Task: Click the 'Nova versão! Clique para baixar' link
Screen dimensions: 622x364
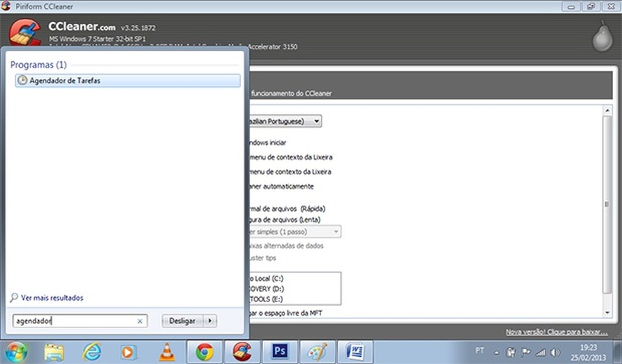Action: 555,331
